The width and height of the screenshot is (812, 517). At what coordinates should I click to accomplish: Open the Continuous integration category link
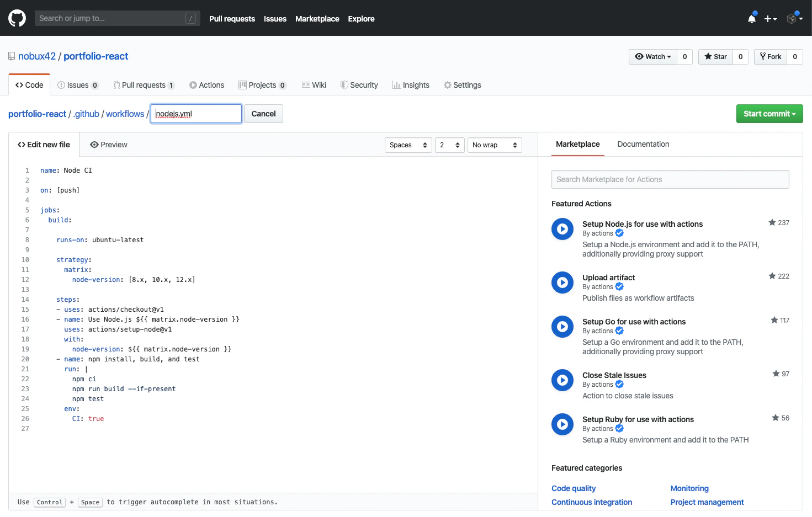point(592,502)
